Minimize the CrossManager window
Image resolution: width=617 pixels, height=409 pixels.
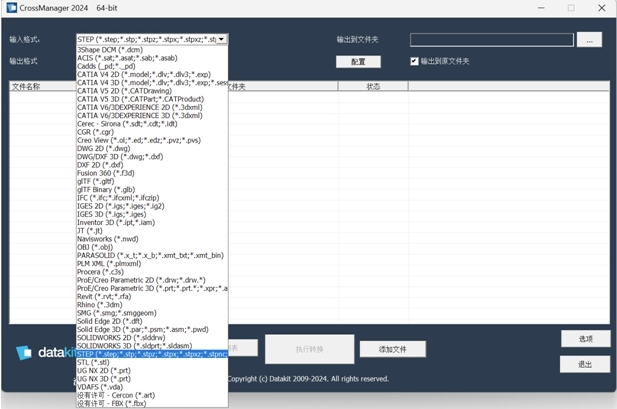(541, 8)
